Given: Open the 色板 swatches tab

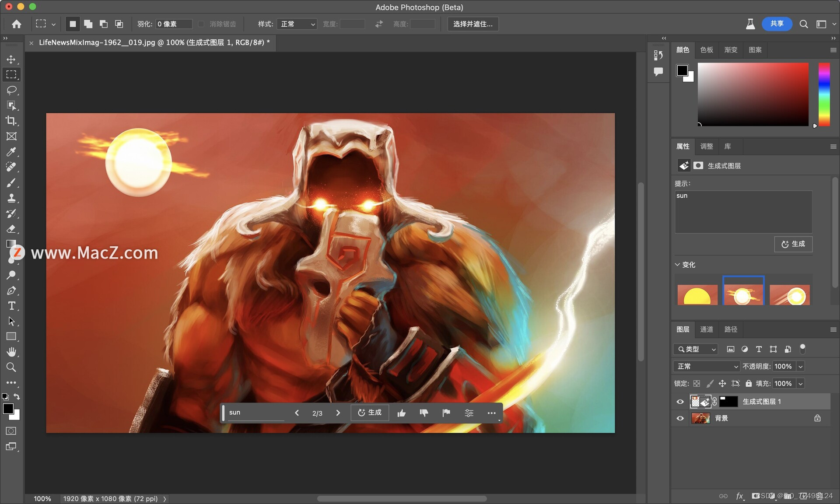Looking at the screenshot, I should (x=706, y=50).
